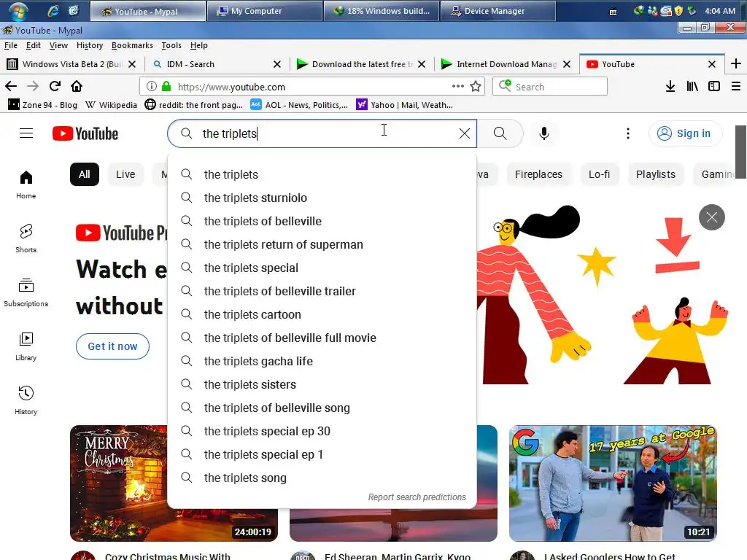Select the Live filter chip
This screenshot has width=747, height=560.
point(125,174)
